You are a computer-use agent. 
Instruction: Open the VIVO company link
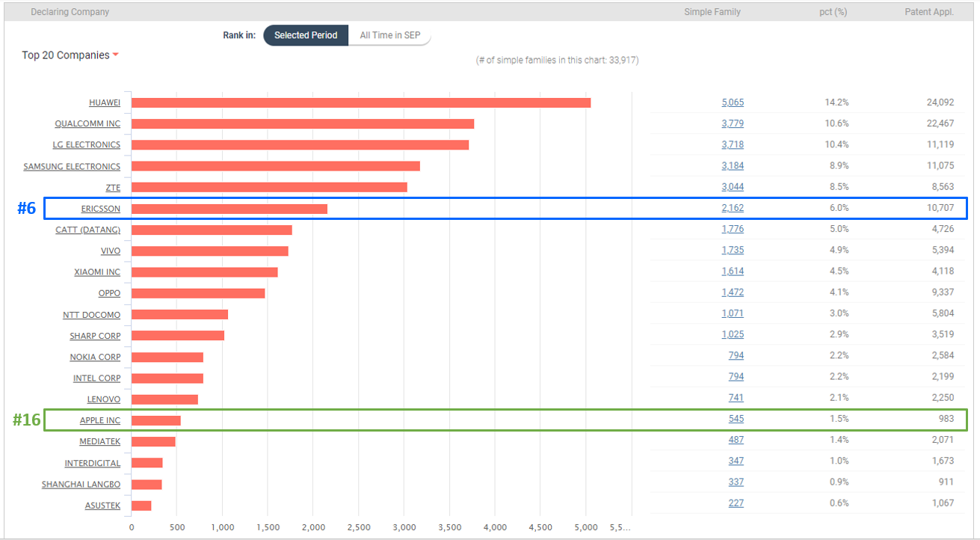(111, 251)
